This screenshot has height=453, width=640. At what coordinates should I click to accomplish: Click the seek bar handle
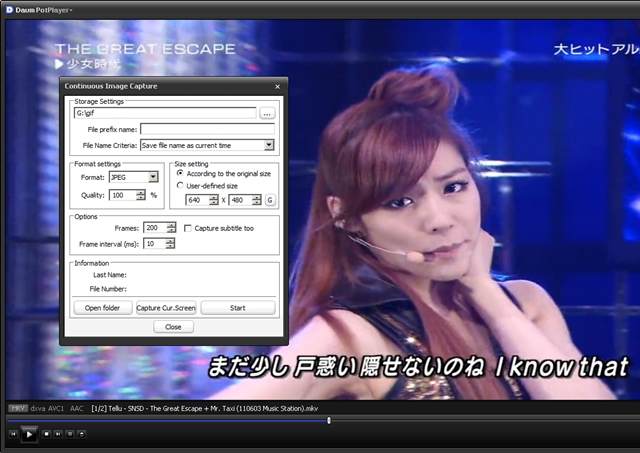329,420
